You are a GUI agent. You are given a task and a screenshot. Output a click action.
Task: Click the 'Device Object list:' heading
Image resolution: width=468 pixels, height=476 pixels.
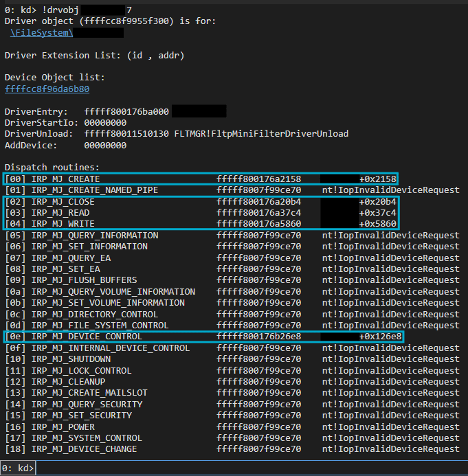click(x=55, y=78)
